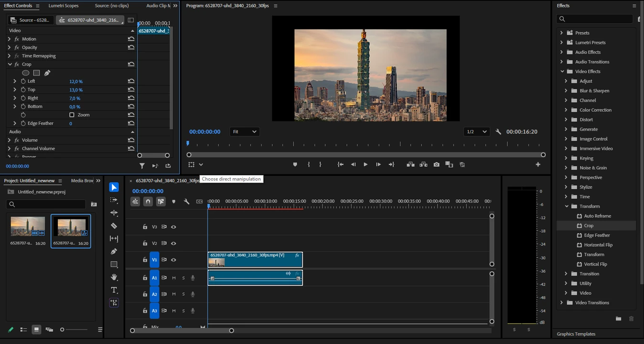Enable snapping with the magnet icon
This screenshot has height=344, width=644.
tap(148, 201)
